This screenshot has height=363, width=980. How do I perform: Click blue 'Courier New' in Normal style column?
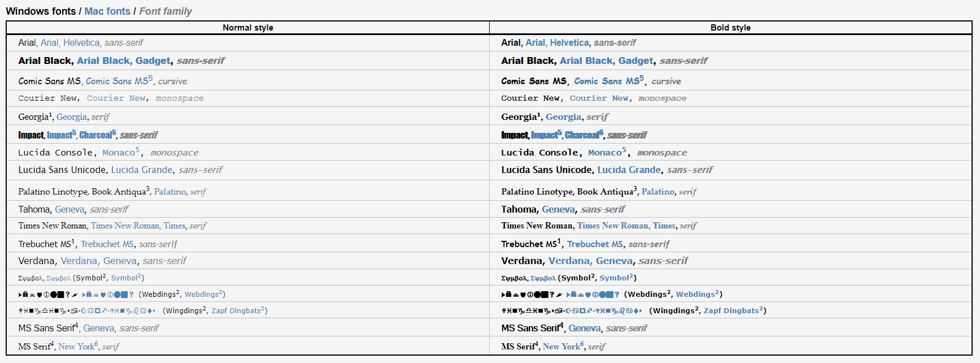click(x=116, y=98)
